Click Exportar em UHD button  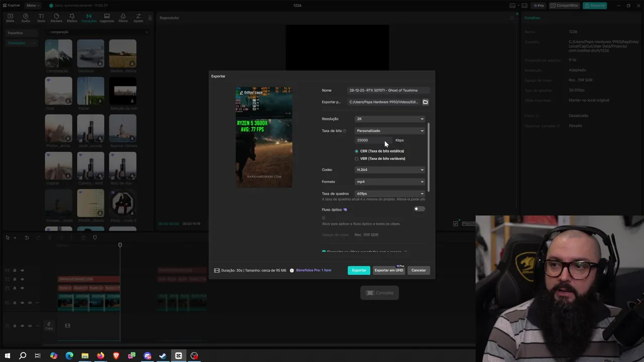click(389, 270)
